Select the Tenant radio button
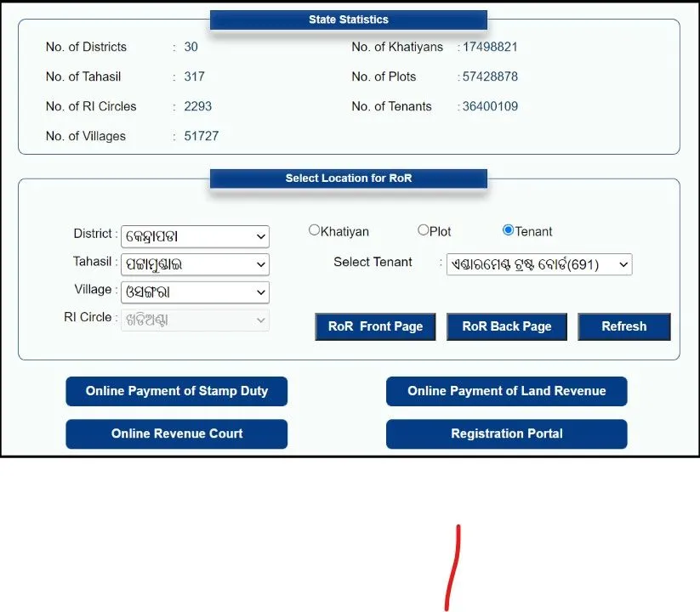 coord(508,230)
